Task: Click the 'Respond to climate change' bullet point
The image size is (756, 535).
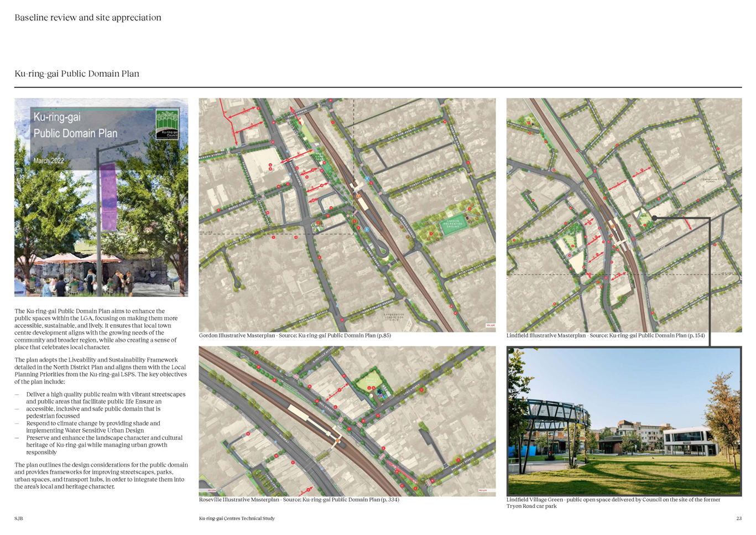Action: (x=93, y=427)
